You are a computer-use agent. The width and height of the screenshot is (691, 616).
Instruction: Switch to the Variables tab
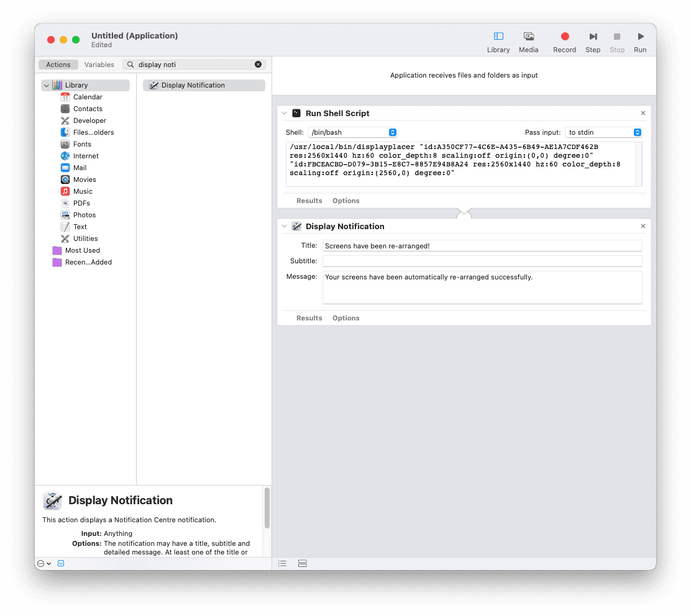pos(99,65)
